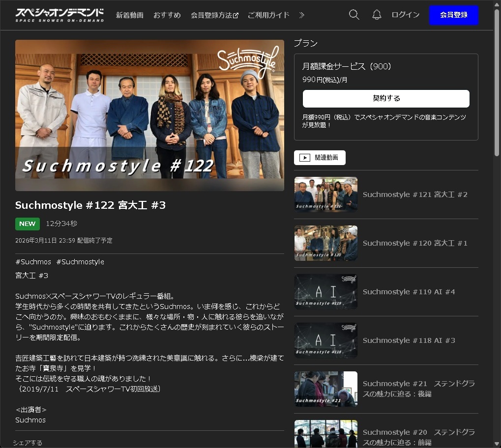501x448 pixels.
Task: Open the ご利用ガイド page
Action: point(268,15)
